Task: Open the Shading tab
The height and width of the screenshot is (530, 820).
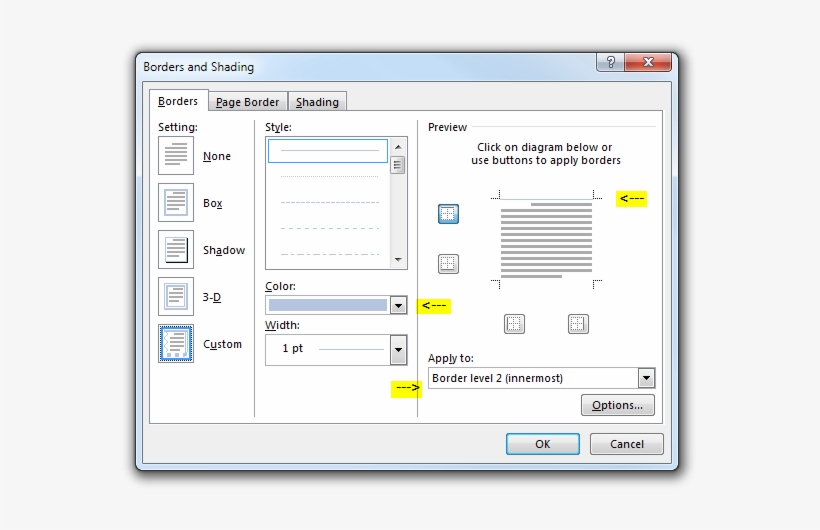Action: 317,102
